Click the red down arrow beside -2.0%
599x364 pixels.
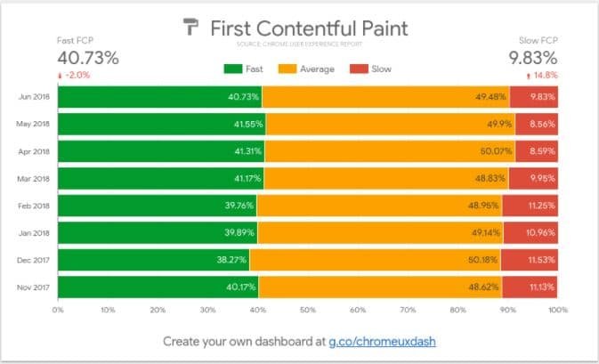tap(60, 75)
